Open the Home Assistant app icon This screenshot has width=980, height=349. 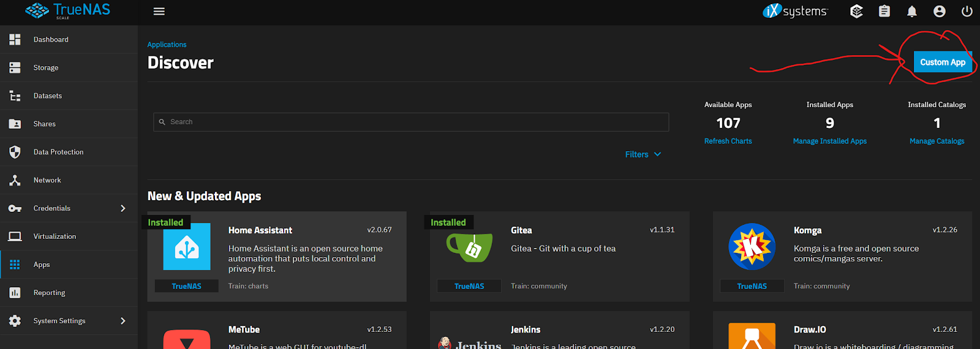click(x=187, y=247)
